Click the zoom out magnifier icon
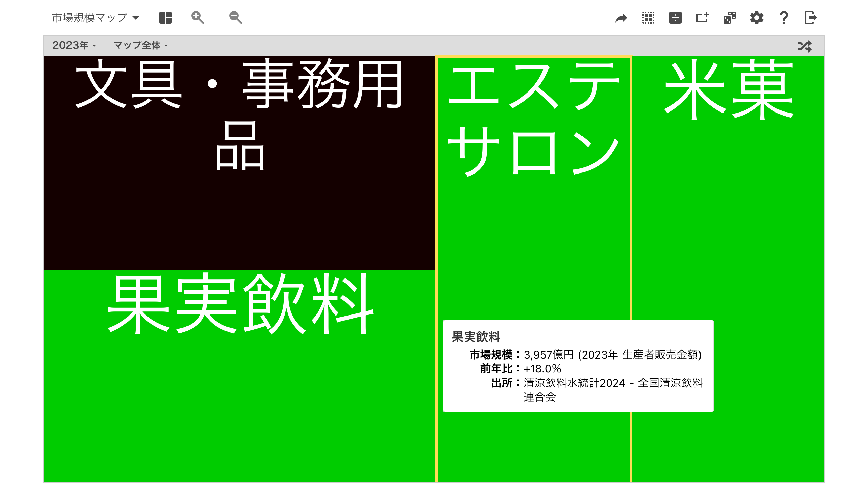The width and height of the screenshot is (868, 488). (x=236, y=18)
